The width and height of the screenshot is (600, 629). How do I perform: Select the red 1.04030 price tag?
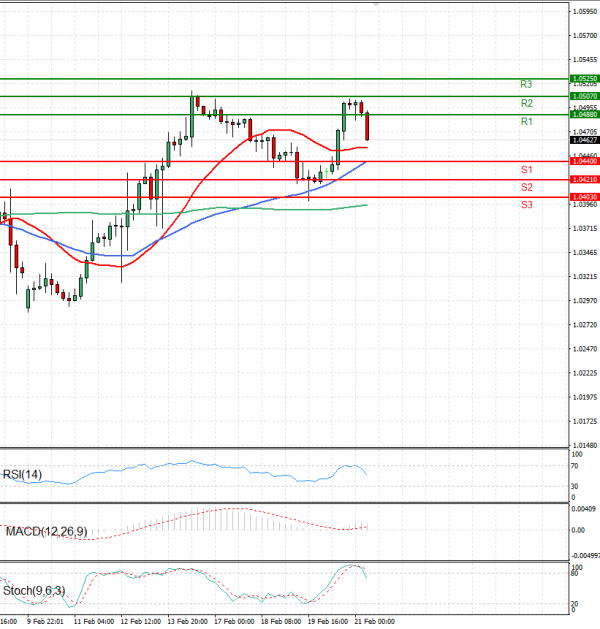584,198
